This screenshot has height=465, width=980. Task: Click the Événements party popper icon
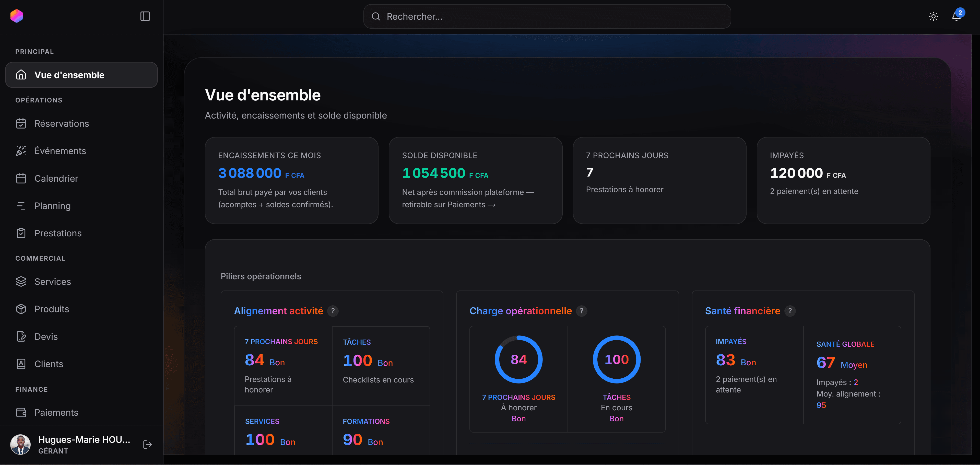tap(21, 151)
